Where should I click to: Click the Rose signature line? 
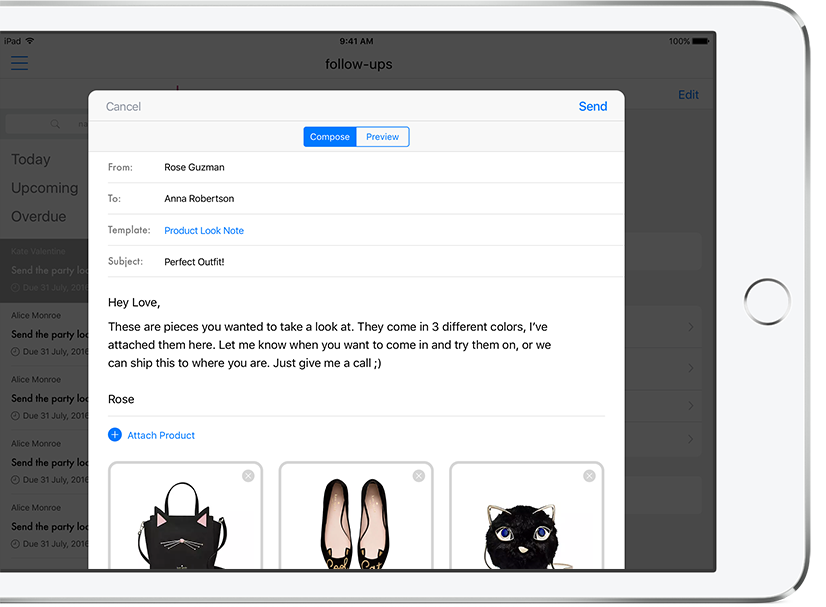(x=121, y=399)
